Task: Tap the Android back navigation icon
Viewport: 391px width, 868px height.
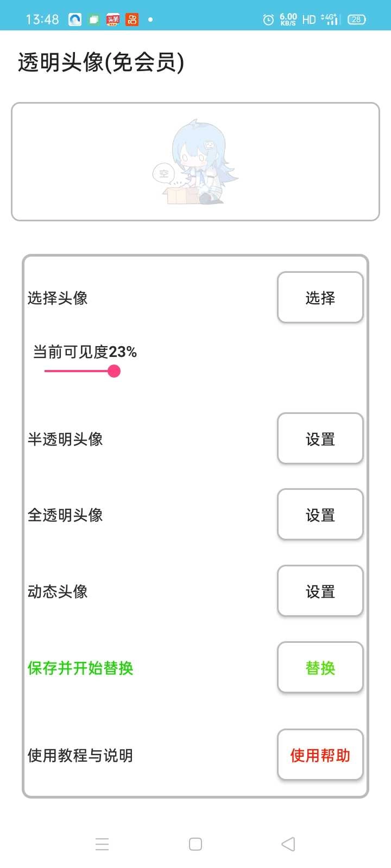Action: coord(288,844)
